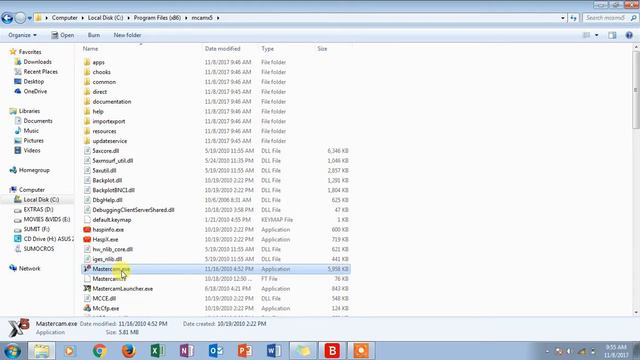Select the McCfg.exe icon
Image resolution: width=640 pixels, height=360 pixels.
click(x=87, y=308)
